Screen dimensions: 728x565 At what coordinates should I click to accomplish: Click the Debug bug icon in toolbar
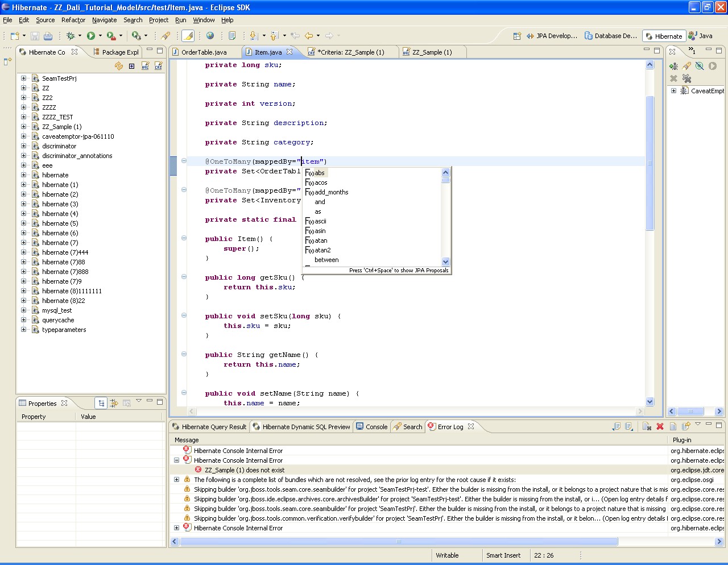[x=71, y=36]
